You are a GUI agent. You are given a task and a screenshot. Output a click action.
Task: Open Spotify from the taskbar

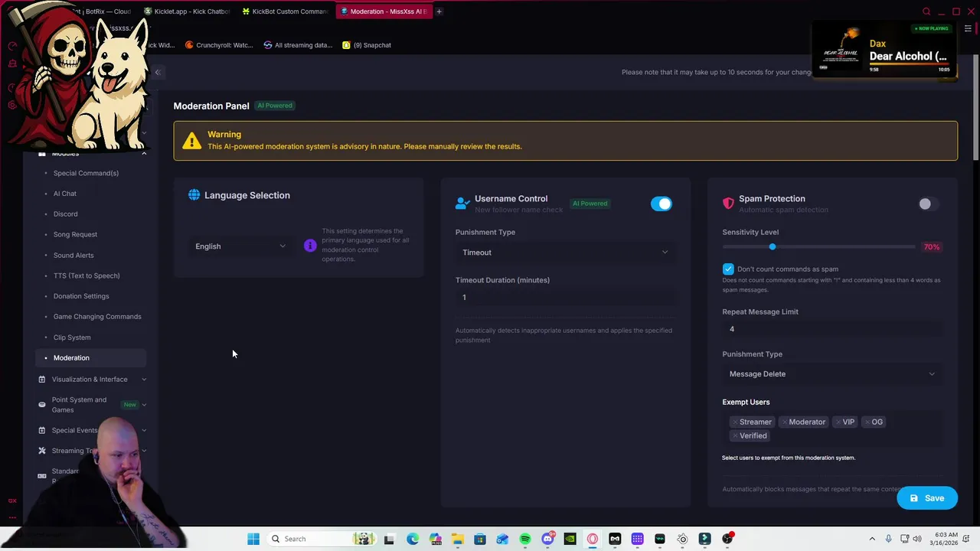click(525, 539)
